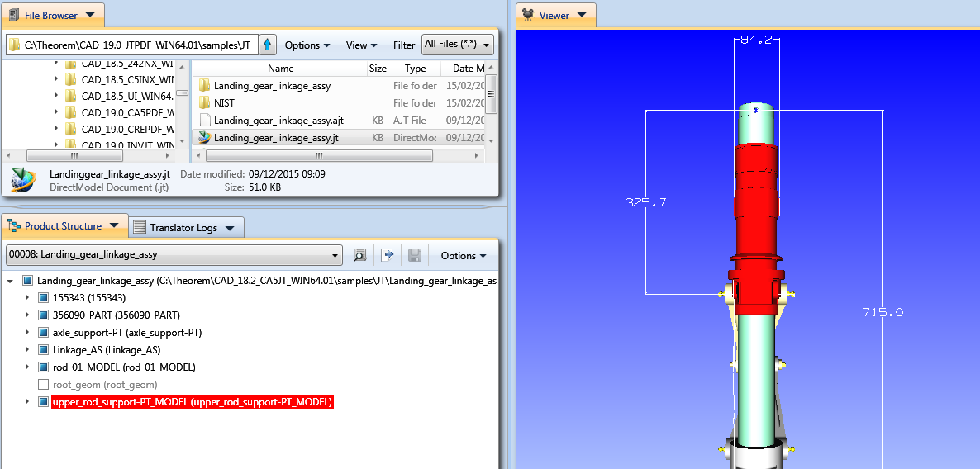Viewport: 980px width, 469px height.
Task: Expand the CAD_18.5_C5INX folder in tree
Action: coord(56,79)
